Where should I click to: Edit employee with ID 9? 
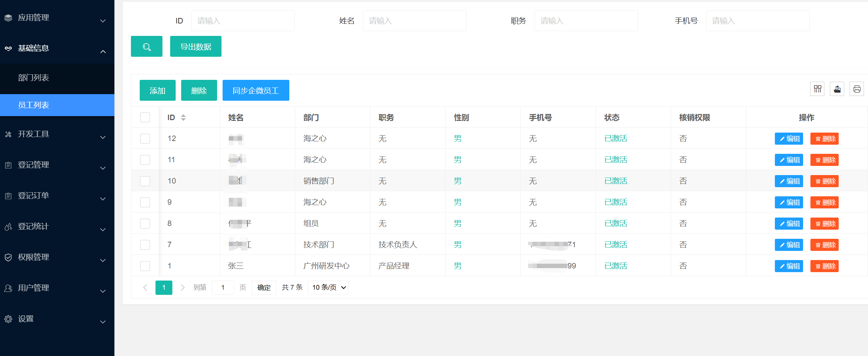tap(789, 203)
